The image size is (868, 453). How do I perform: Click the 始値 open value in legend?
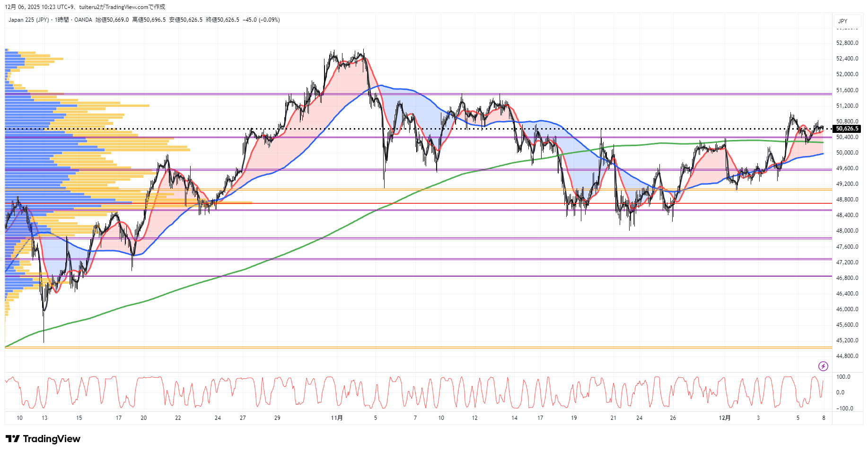(x=112, y=20)
